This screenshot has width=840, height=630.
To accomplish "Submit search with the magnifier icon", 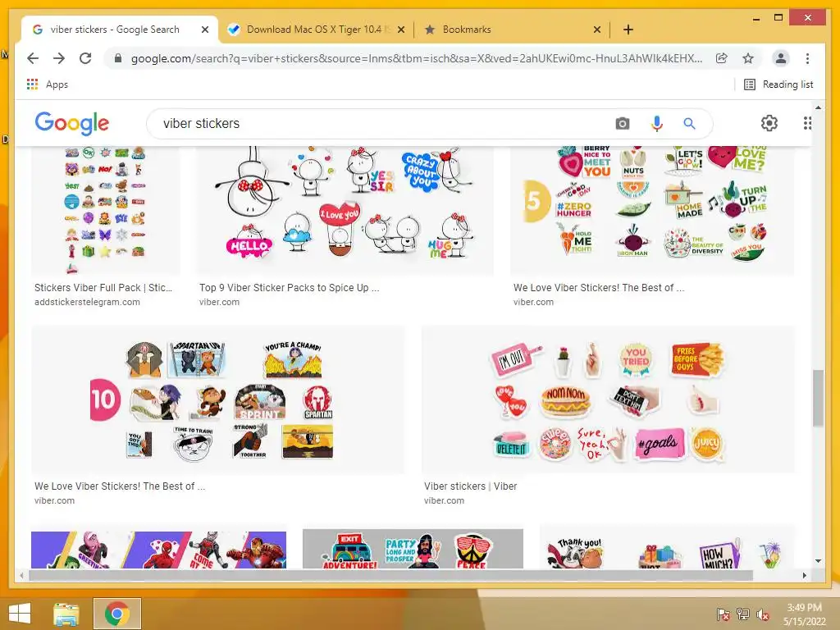I will pyautogui.click(x=689, y=124).
